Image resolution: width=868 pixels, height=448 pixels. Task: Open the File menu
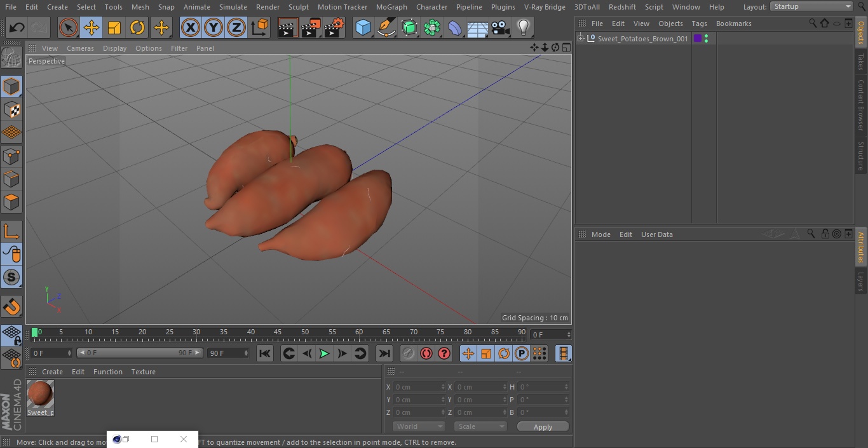pos(11,7)
